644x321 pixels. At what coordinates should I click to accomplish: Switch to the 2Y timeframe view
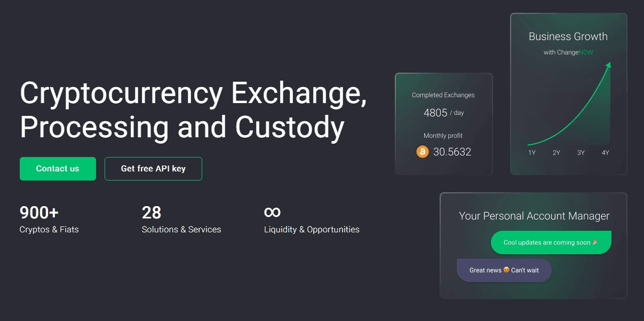point(555,152)
